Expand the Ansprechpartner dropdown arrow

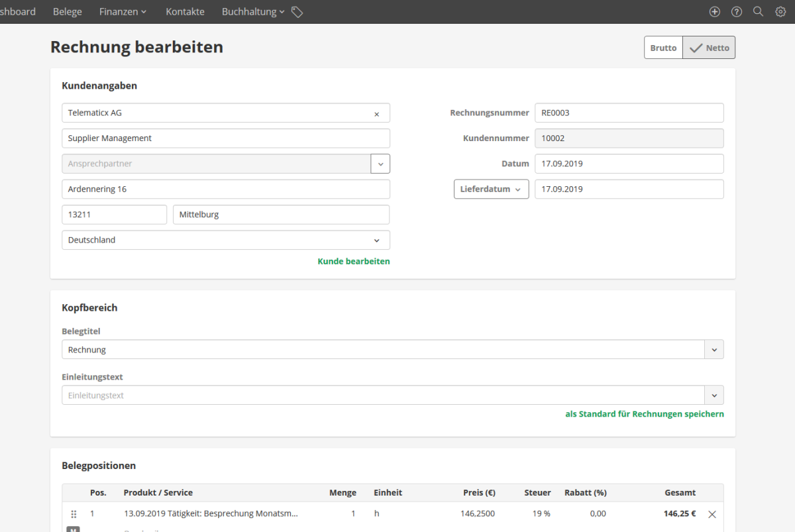click(x=380, y=164)
